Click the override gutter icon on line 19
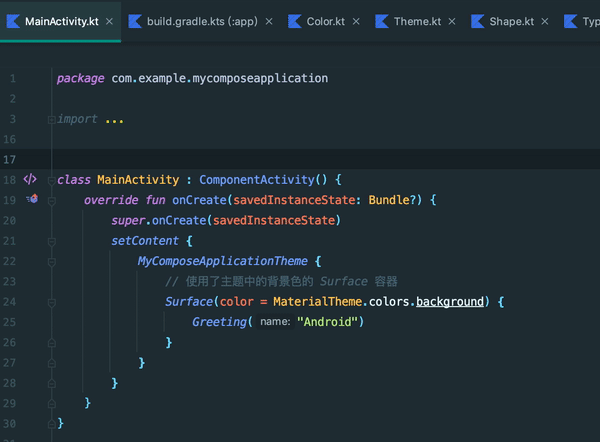Image resolution: width=600 pixels, height=442 pixels. (32, 199)
